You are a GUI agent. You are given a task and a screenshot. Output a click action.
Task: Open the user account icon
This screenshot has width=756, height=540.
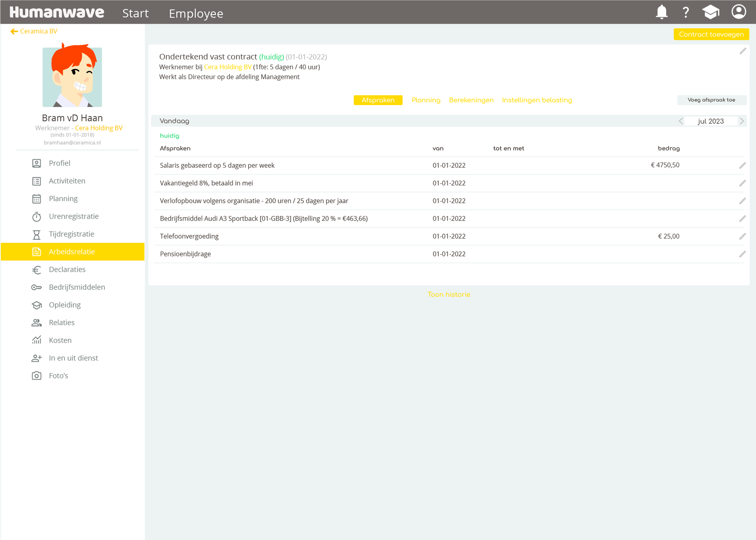click(739, 12)
